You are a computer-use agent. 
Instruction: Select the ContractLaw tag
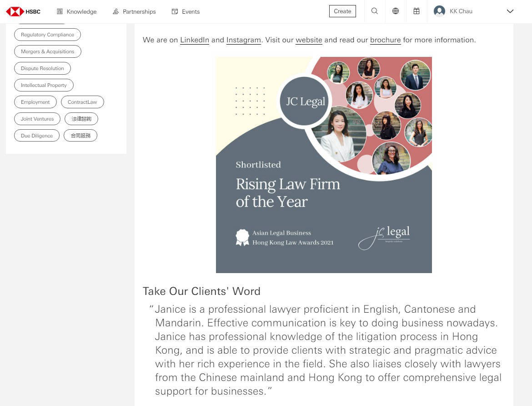(x=82, y=102)
